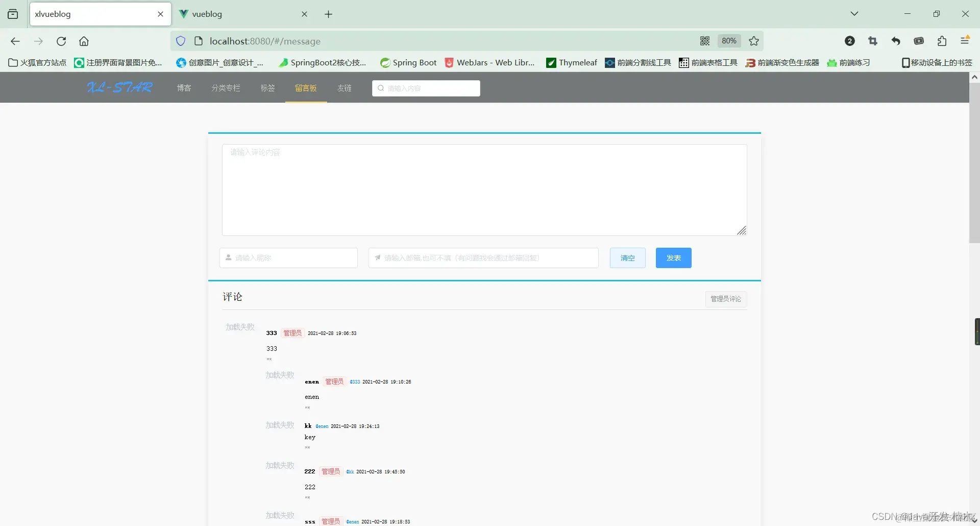This screenshot has height=526, width=980.
Task: Click the username kk in the comments
Action: [x=308, y=426]
